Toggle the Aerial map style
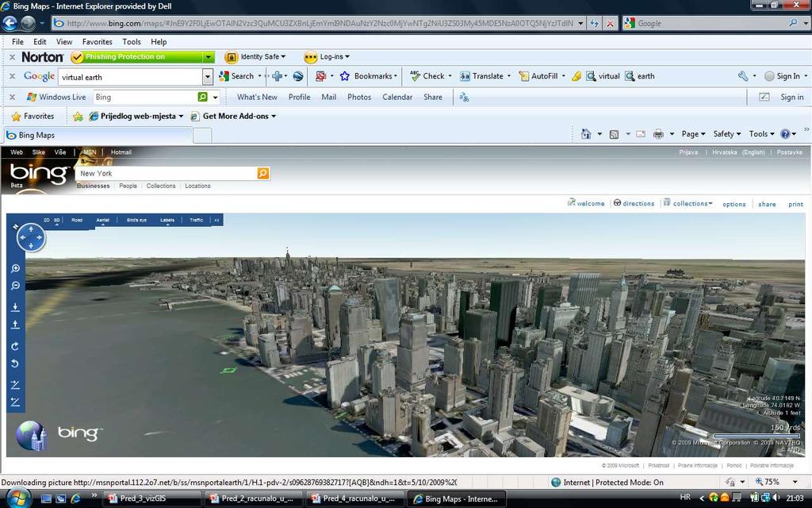This screenshot has width=812, height=508. [102, 221]
